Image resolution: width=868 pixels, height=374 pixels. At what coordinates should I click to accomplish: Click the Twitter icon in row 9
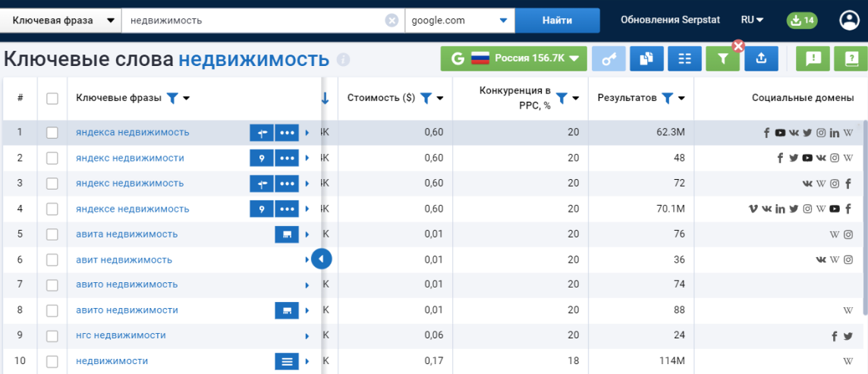click(x=848, y=336)
